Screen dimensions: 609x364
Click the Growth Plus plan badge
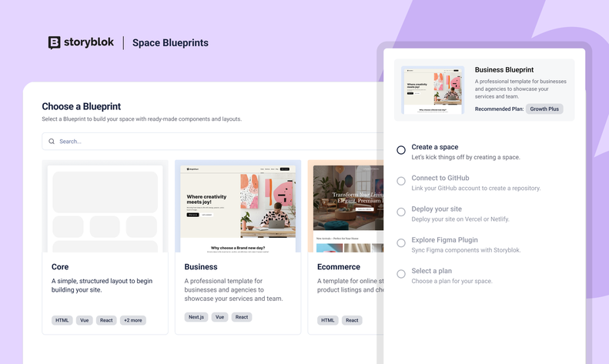(544, 109)
